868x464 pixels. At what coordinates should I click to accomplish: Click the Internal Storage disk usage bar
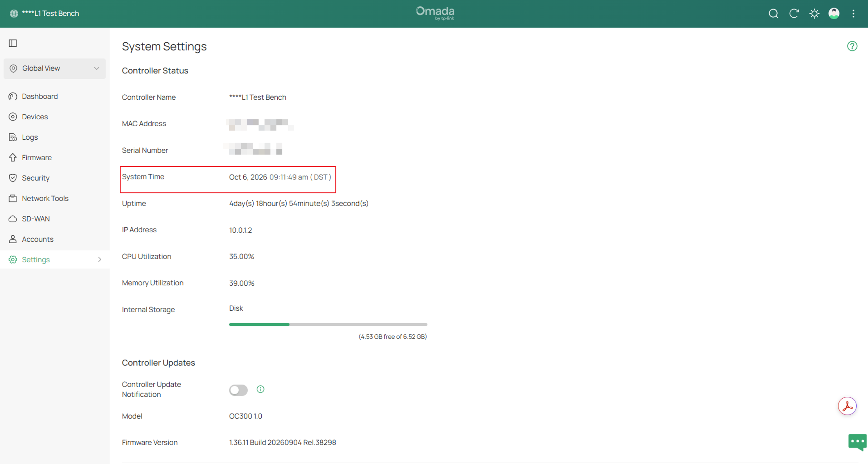click(328, 325)
